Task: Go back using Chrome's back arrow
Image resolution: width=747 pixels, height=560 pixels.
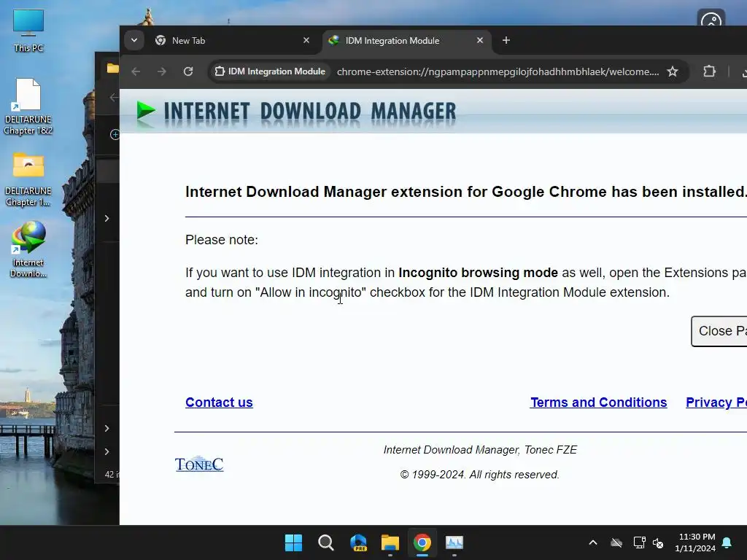Action: point(136,71)
